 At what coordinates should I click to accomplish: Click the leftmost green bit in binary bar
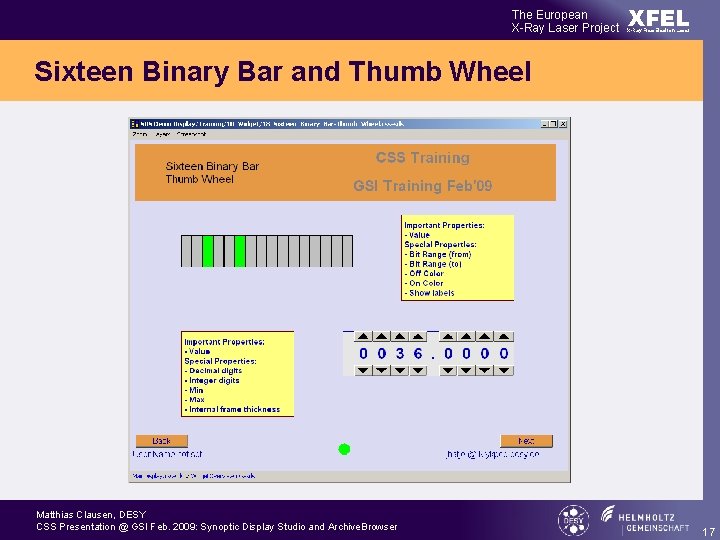click(208, 251)
